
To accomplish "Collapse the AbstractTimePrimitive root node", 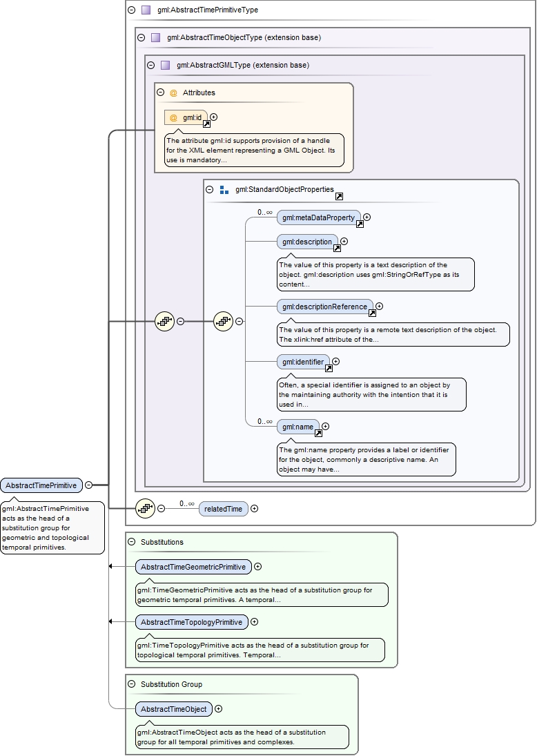I will 89,485.
